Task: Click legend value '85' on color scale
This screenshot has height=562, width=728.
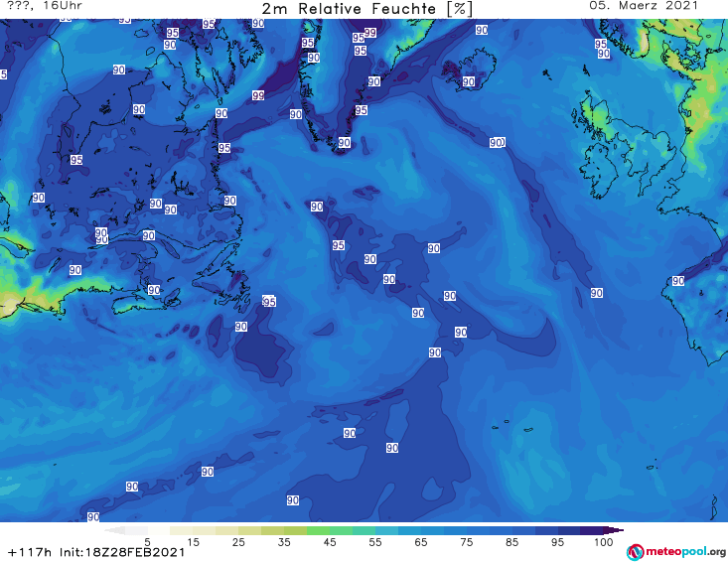Action: point(512,542)
